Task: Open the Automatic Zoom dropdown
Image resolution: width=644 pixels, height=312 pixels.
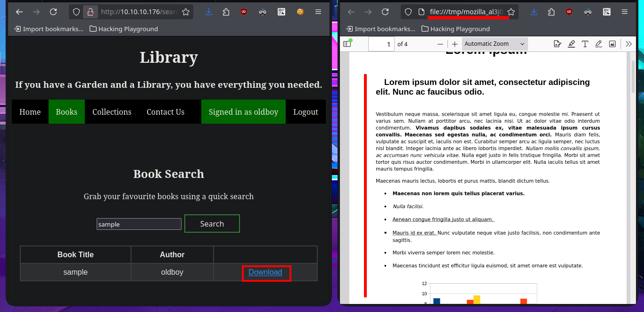Action: pyautogui.click(x=495, y=44)
